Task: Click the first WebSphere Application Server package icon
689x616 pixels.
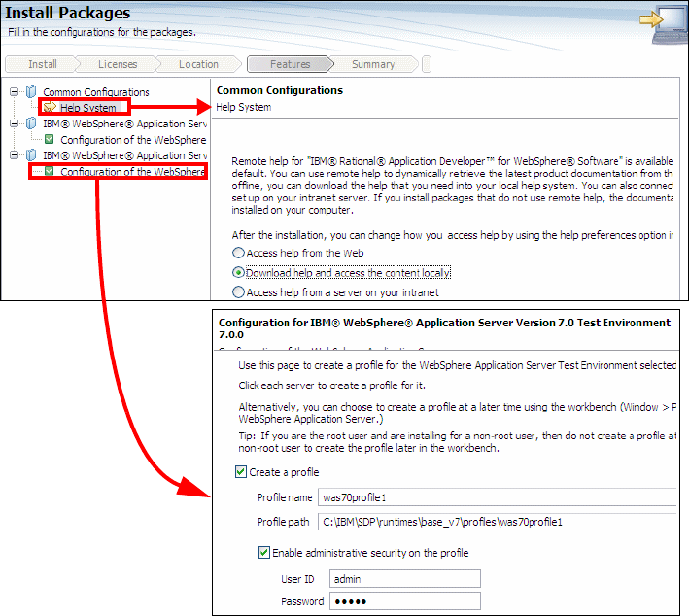Action: coord(31,123)
